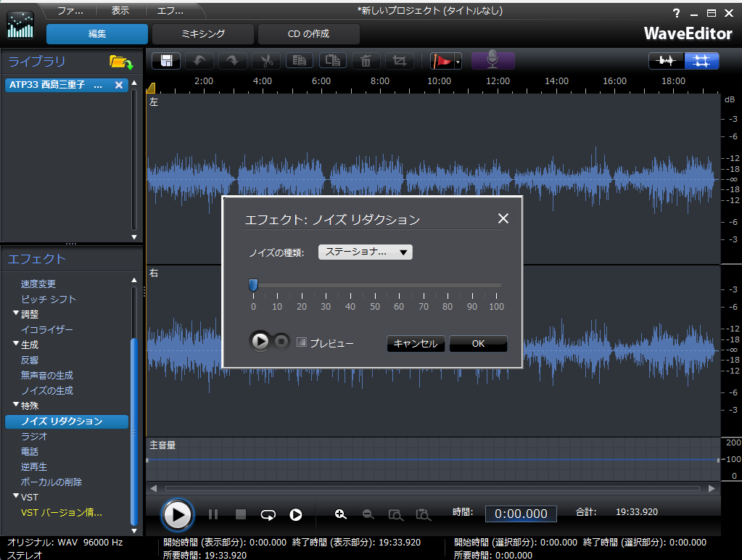Switch to the waveform view icon

coord(666,62)
